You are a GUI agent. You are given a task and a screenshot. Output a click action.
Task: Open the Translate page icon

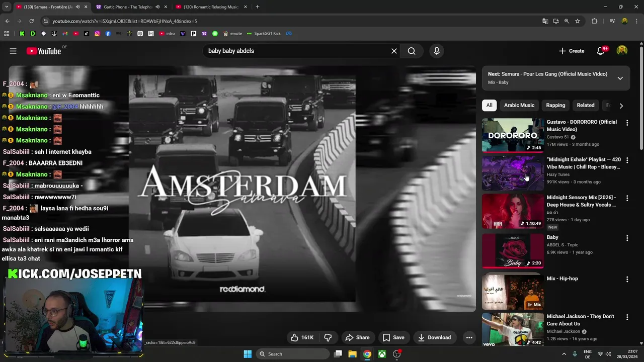545,21
